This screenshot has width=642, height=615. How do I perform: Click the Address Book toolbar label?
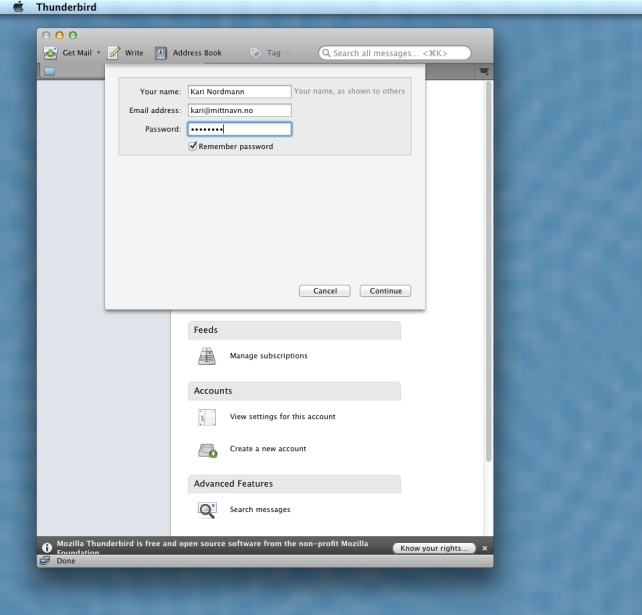[197, 53]
